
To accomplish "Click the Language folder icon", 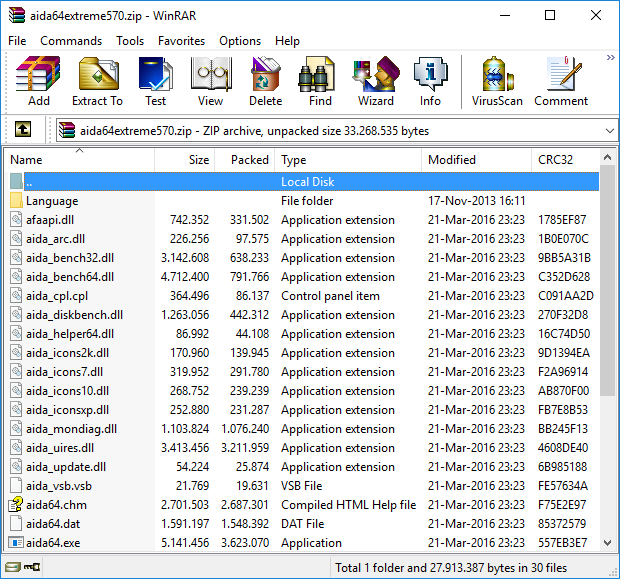I will pos(16,201).
